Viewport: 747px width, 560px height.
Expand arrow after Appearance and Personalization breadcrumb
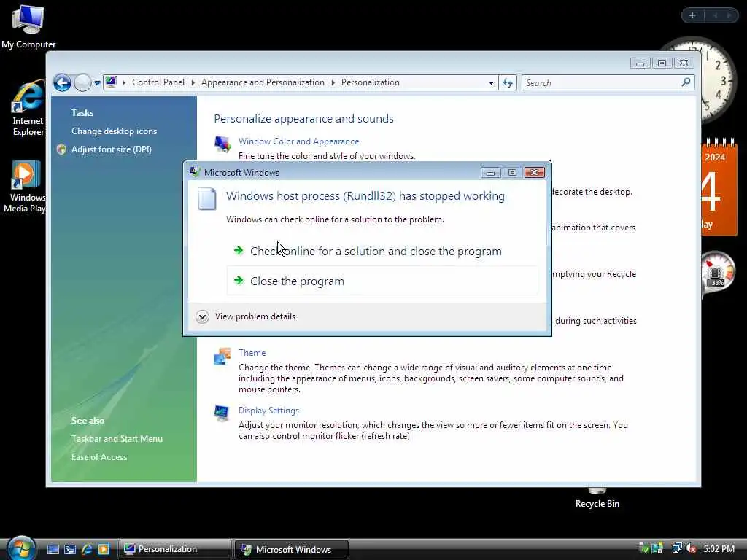tap(333, 82)
